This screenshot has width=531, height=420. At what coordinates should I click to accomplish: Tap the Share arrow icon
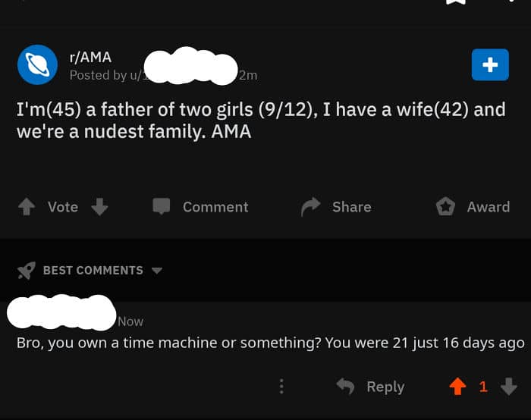click(311, 207)
